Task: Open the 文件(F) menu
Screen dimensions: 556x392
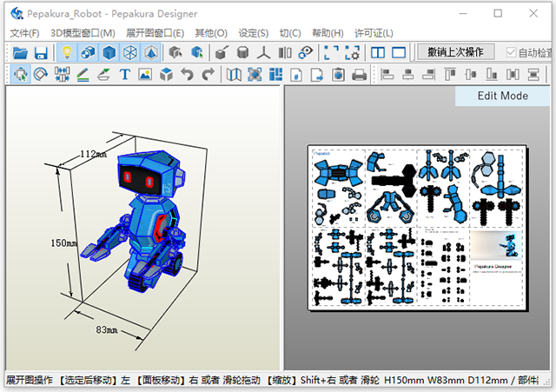Action: click(x=24, y=33)
